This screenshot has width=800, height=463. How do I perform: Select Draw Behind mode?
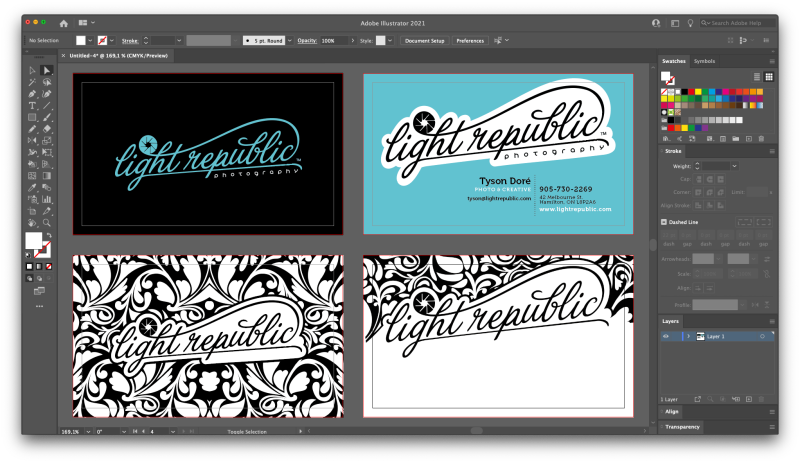39,278
